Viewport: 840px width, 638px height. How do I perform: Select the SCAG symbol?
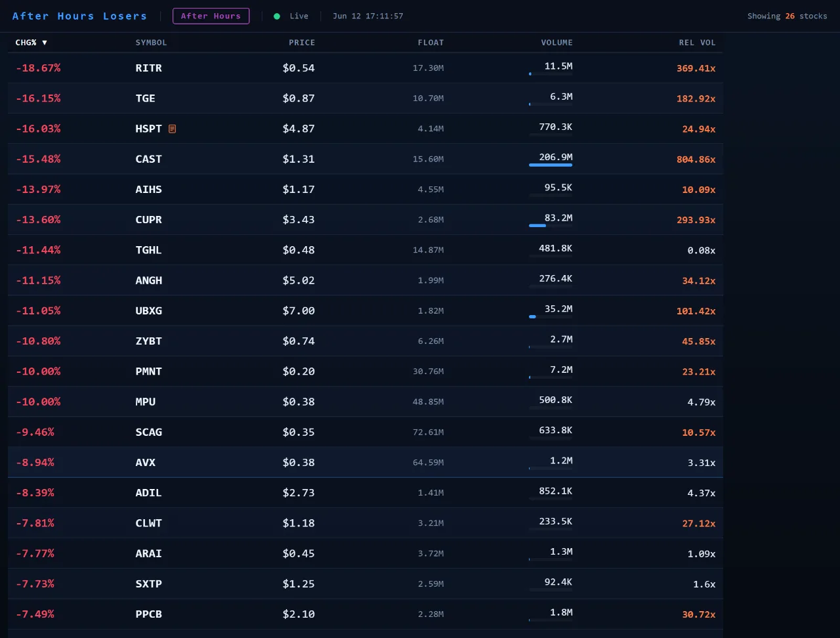[148, 432]
